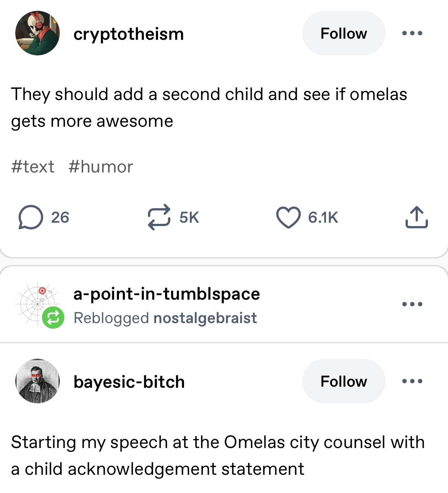Reblog the cryptotheism post
The height and width of the screenshot is (493, 448).
coord(159,217)
